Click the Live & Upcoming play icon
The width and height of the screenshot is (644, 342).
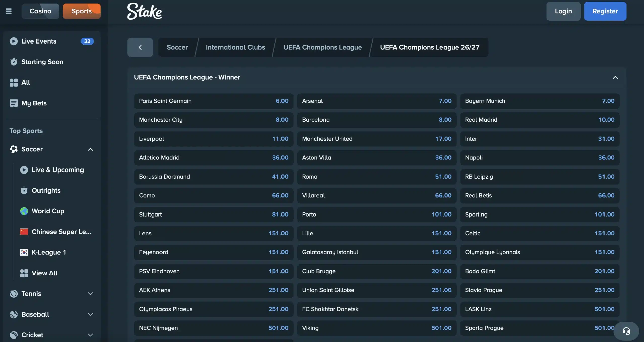pos(24,170)
